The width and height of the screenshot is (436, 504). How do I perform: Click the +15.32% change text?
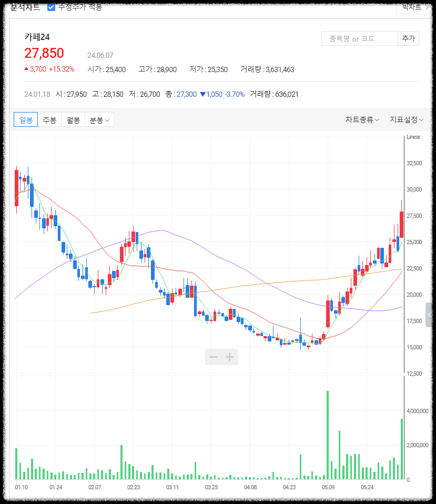(62, 69)
